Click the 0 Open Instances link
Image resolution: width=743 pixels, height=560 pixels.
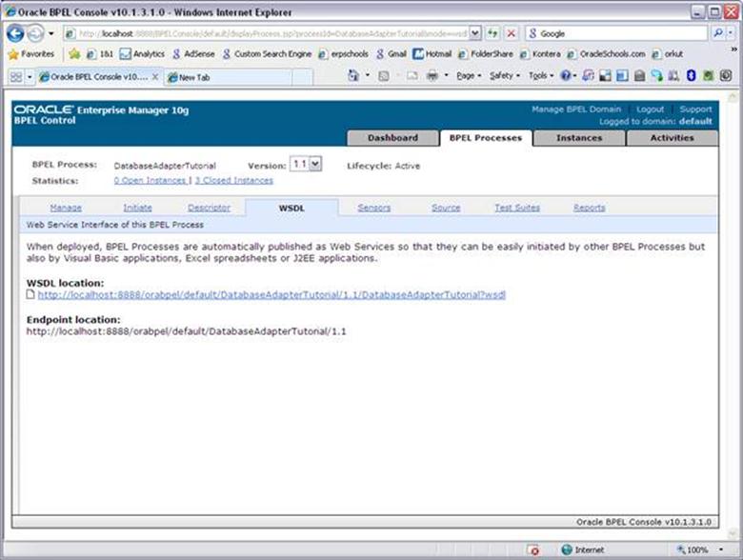tap(151, 181)
